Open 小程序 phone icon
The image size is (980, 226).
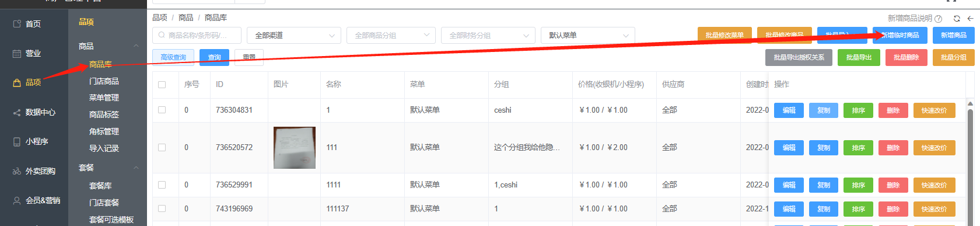click(x=17, y=141)
